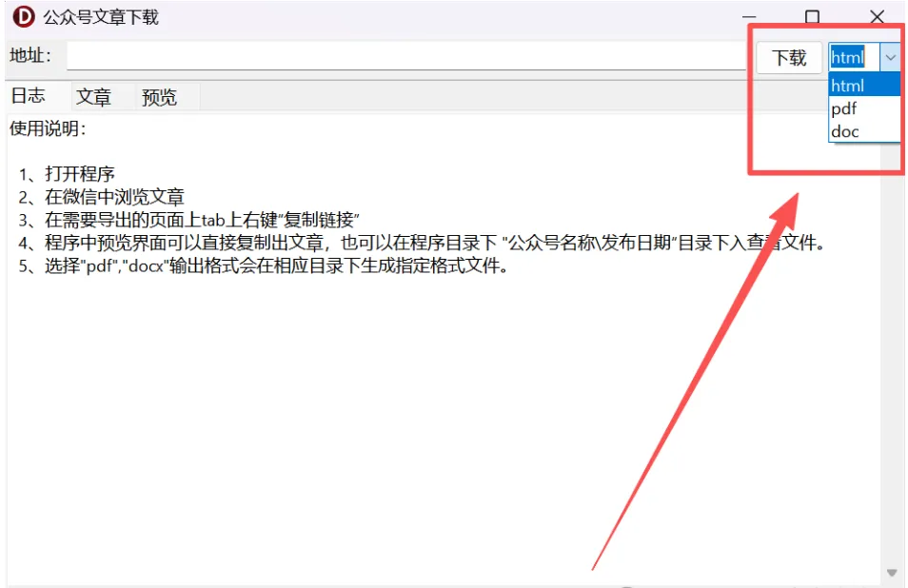This screenshot has height=588, width=908.
Task: Click the 使用说明 heading in the log text
Action: pyautogui.click(x=48, y=128)
